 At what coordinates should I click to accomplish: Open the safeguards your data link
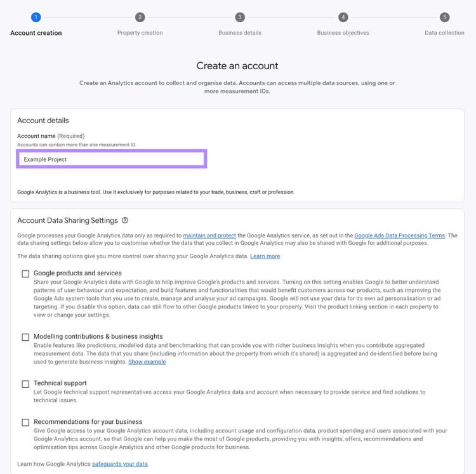(120, 464)
